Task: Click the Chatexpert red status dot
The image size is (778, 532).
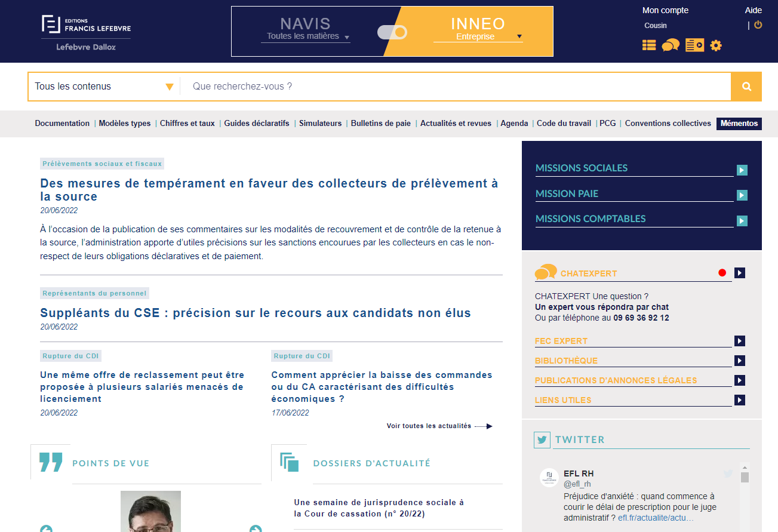Action: click(722, 273)
